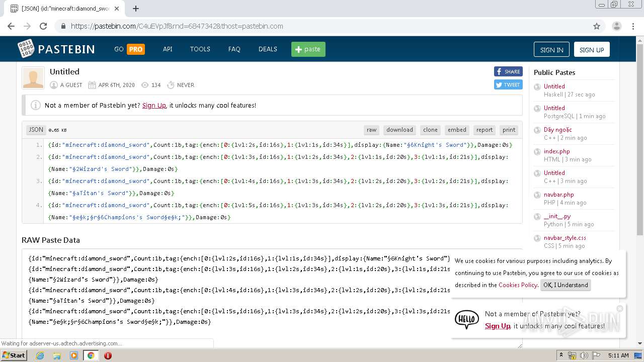Bookmark this page with the star icon
This screenshot has width=644, height=362.
[597, 26]
